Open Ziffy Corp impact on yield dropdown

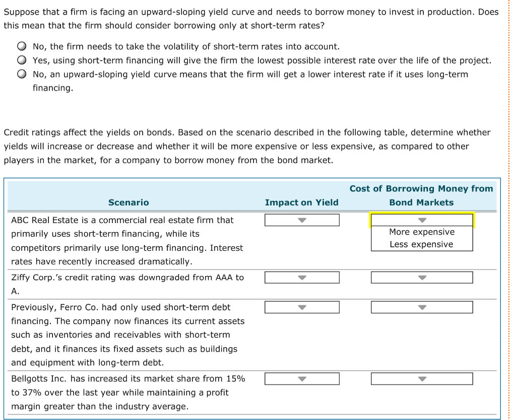pos(301,277)
